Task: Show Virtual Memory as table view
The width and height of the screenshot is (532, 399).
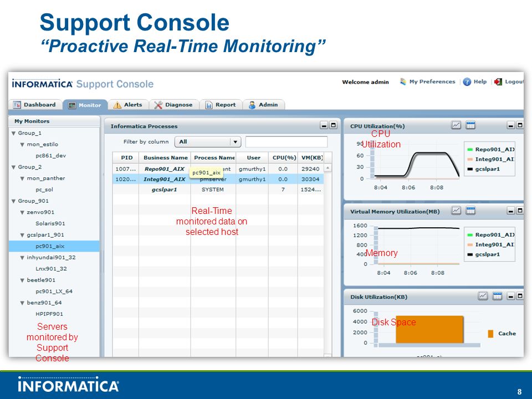Action: point(470,211)
